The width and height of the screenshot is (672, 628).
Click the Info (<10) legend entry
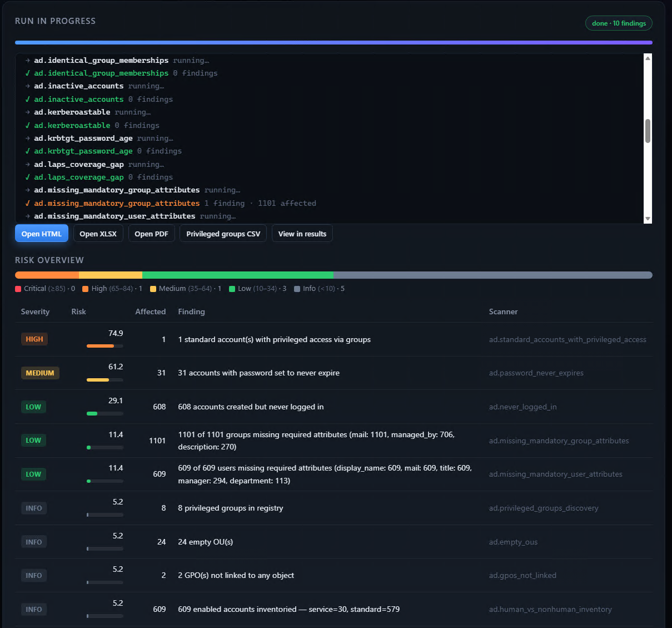pyautogui.click(x=320, y=289)
